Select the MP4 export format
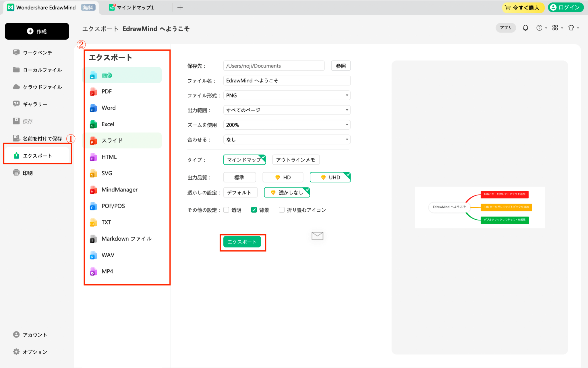 [107, 271]
